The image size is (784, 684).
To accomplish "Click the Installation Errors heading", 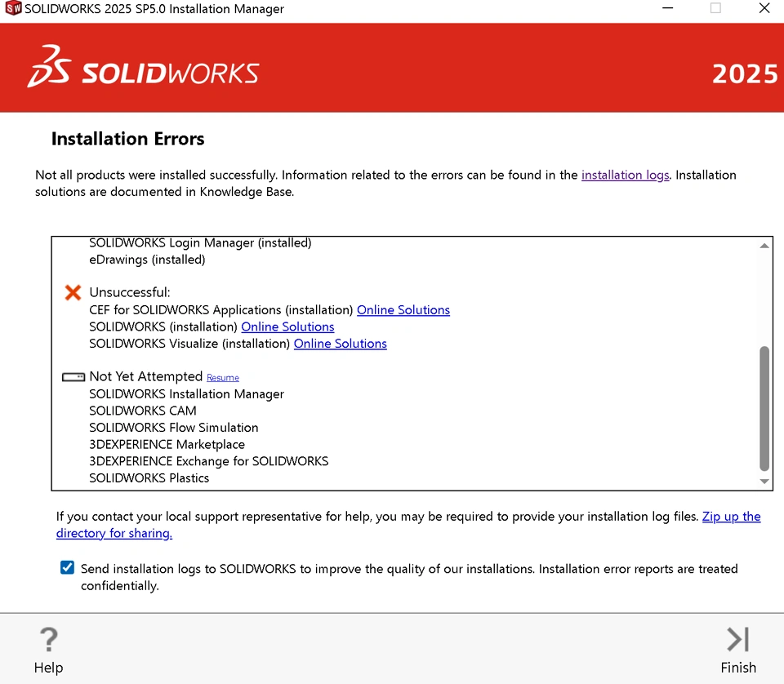I will 127,139.
